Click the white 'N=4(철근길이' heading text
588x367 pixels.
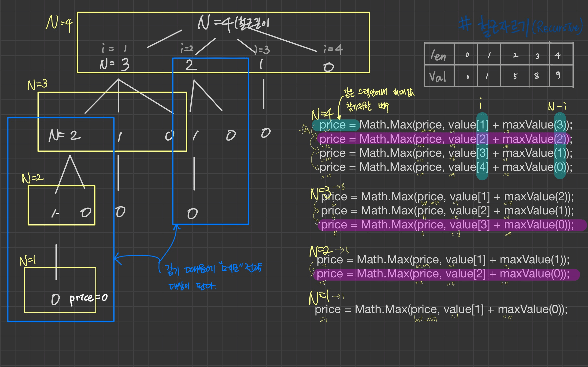click(233, 23)
